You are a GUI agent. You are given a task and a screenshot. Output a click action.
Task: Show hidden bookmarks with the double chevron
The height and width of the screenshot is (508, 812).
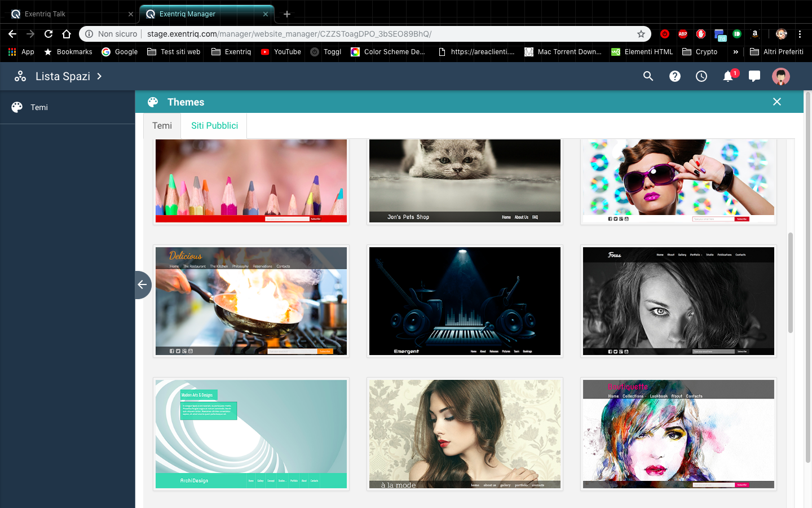[735, 52]
